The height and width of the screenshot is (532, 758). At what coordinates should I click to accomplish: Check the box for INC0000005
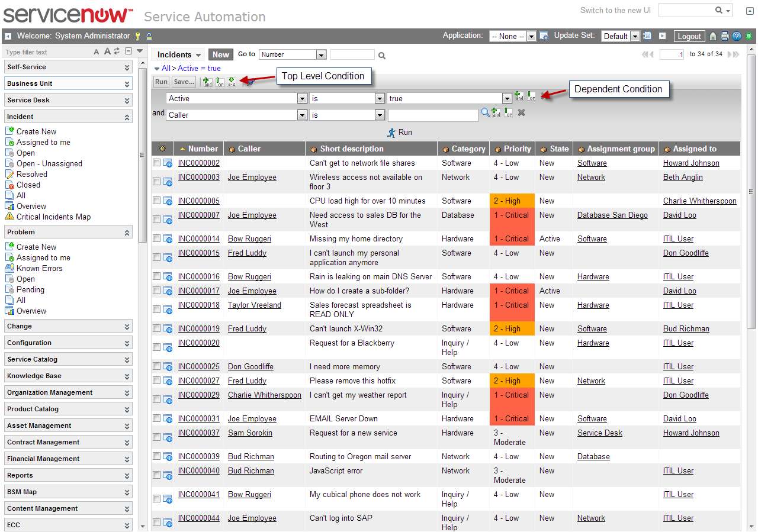[156, 200]
